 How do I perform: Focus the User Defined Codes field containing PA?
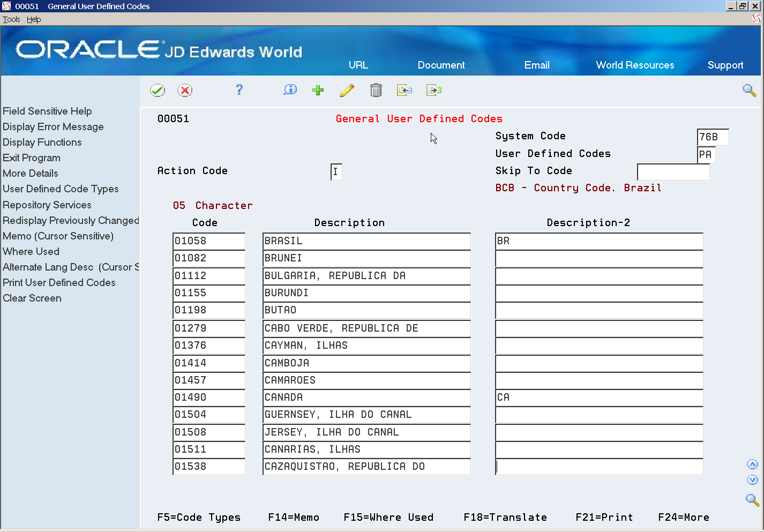pyautogui.click(x=706, y=155)
